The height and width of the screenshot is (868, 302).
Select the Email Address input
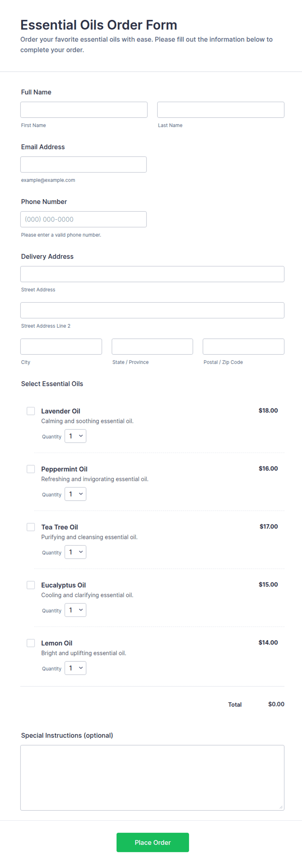tap(83, 164)
